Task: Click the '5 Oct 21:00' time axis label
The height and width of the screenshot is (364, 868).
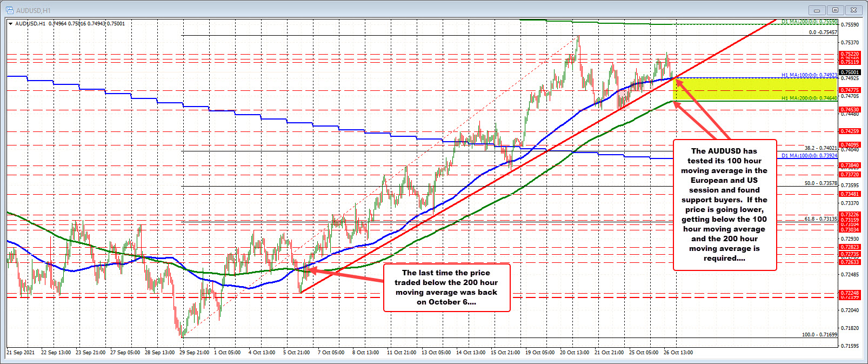Action: tap(297, 353)
